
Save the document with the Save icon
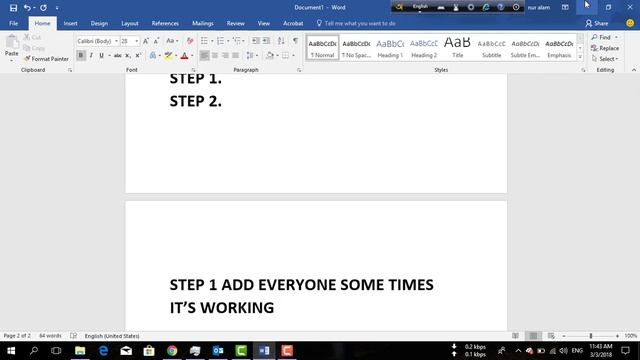[x=13, y=7]
